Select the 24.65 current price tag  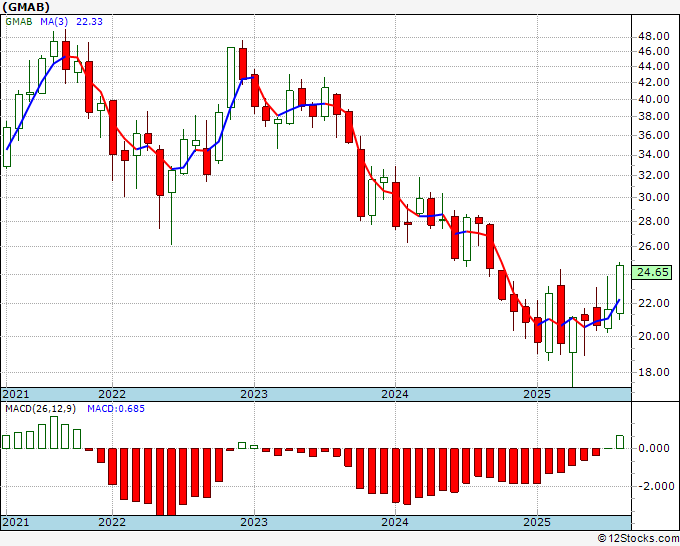click(653, 272)
